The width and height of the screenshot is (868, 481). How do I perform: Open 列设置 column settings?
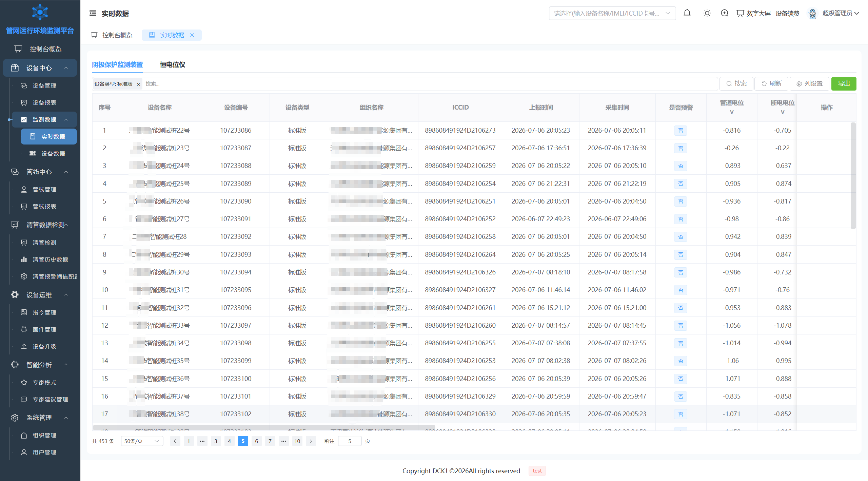pyautogui.click(x=809, y=83)
